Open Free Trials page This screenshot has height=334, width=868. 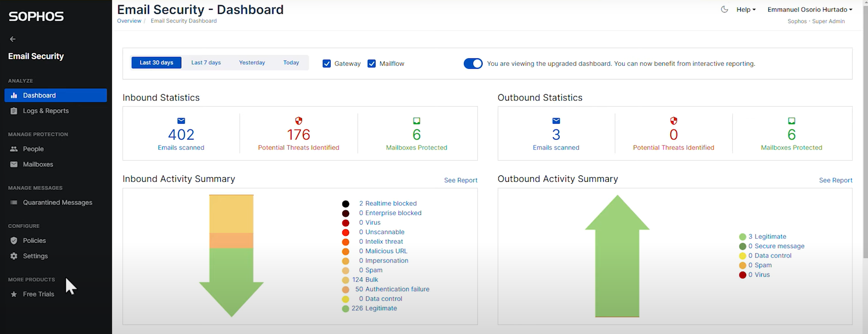click(56, 294)
